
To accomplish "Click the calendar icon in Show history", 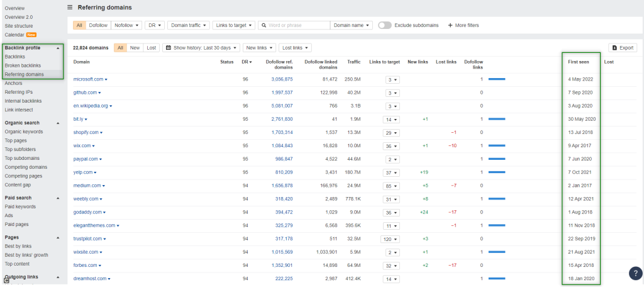I will tap(168, 48).
